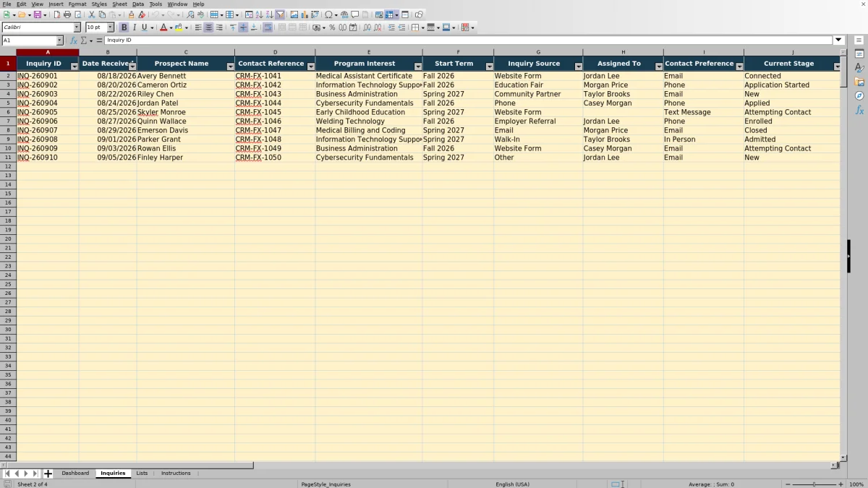The height and width of the screenshot is (488, 868).
Task: Adjust the zoom slider in status bar
Action: click(814, 484)
